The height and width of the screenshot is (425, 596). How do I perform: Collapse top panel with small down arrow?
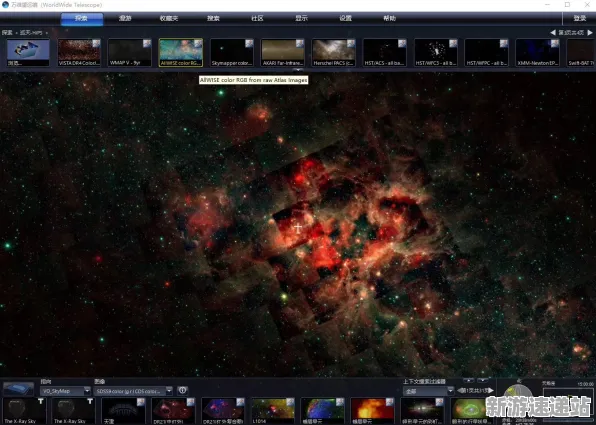298,70
